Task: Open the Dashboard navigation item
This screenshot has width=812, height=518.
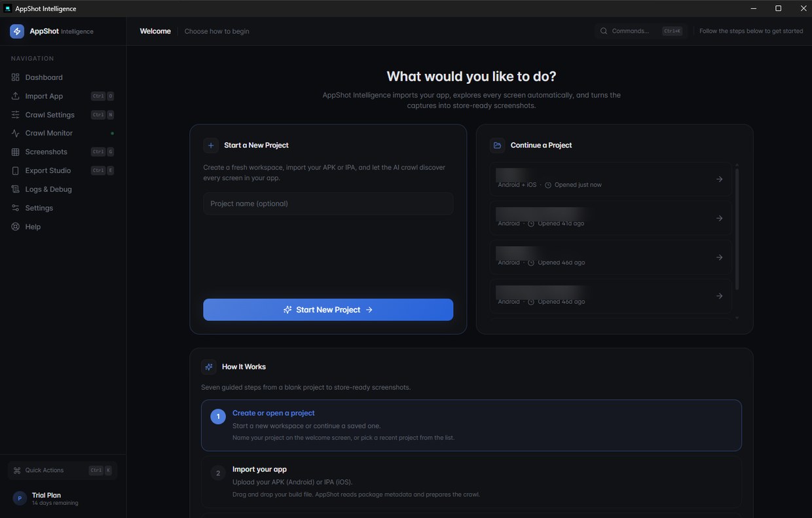Action: [x=63, y=77]
